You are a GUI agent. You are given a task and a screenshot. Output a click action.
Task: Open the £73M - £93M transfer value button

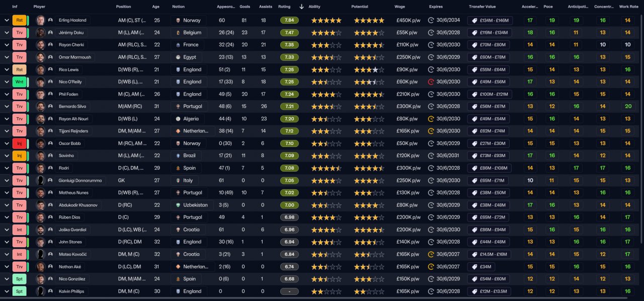tap(488, 156)
